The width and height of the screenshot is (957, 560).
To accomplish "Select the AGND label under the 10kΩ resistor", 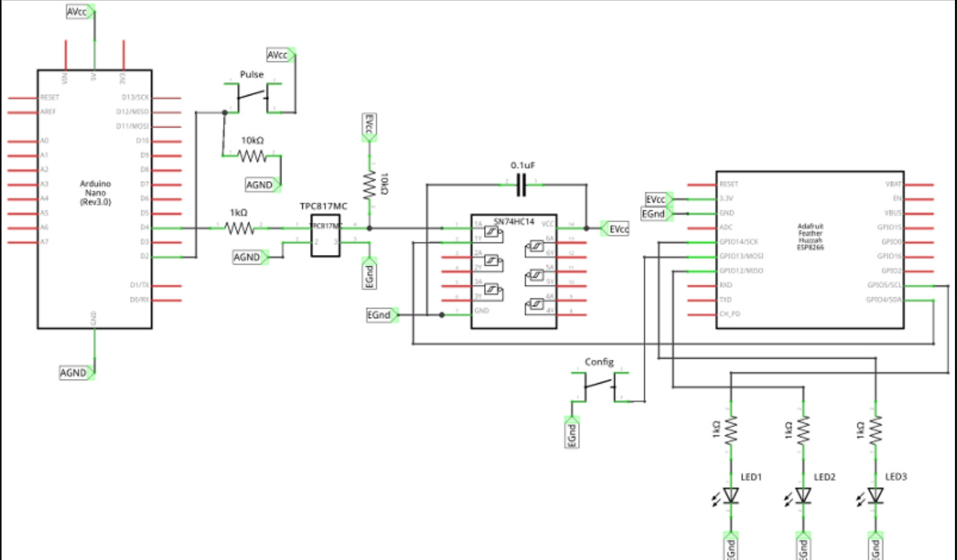I will pos(263,185).
